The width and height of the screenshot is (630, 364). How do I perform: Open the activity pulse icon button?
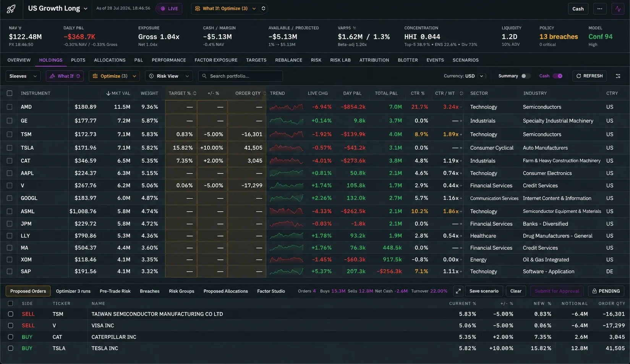coord(618,9)
